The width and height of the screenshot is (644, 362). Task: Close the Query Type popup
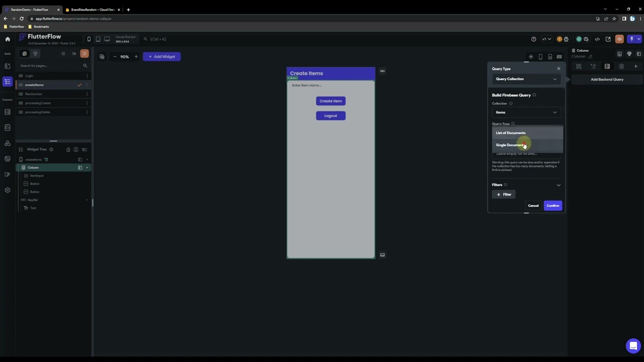tap(558, 68)
